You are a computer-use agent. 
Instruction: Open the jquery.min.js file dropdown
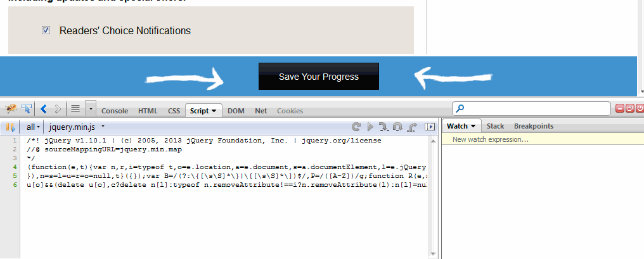[x=77, y=127]
